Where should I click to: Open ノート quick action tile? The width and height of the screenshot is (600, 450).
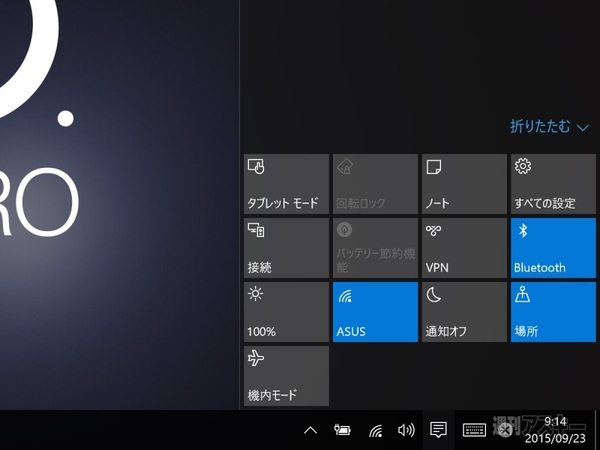click(x=464, y=184)
